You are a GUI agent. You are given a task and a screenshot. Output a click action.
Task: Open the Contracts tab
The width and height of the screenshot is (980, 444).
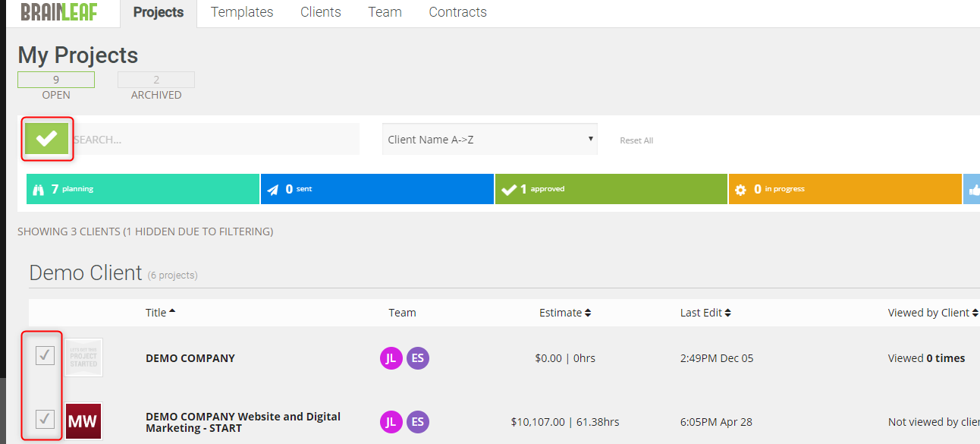coord(457,11)
